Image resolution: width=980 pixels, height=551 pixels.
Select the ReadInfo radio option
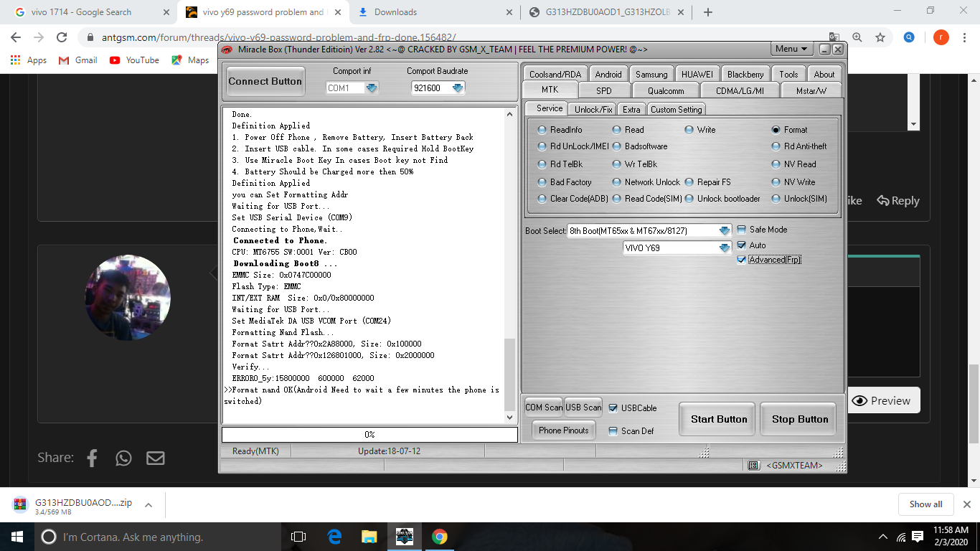pyautogui.click(x=542, y=130)
